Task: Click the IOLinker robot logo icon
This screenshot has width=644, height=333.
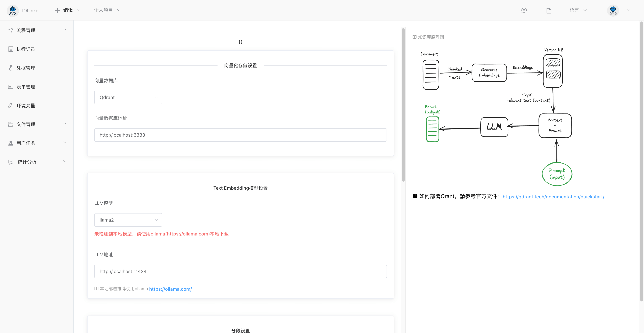Action: point(13,11)
